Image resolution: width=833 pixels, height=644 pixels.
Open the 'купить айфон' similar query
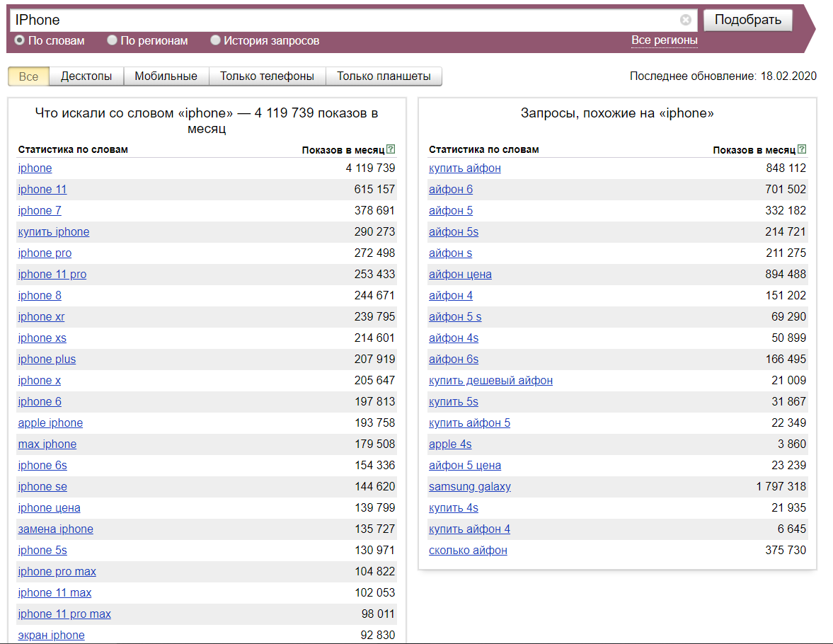coord(465,168)
